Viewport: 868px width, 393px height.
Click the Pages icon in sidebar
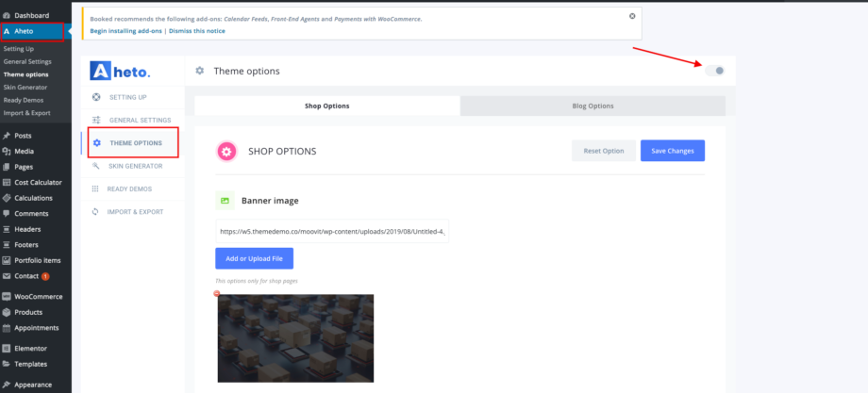coord(7,167)
